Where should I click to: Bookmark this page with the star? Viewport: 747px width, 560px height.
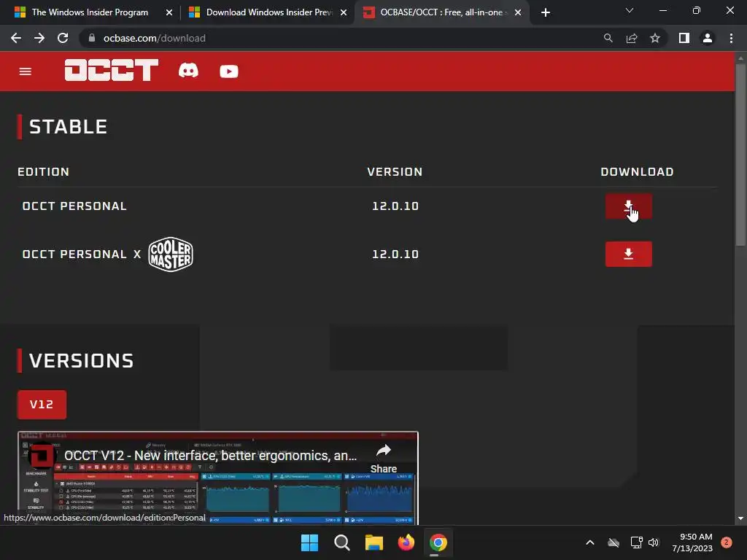(655, 38)
